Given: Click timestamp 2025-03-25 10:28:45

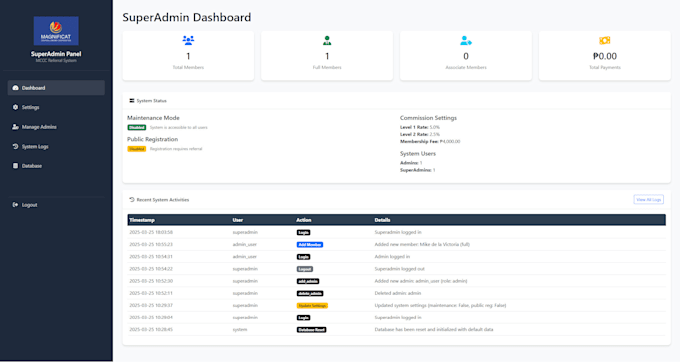Looking at the screenshot, I should coord(151,329).
